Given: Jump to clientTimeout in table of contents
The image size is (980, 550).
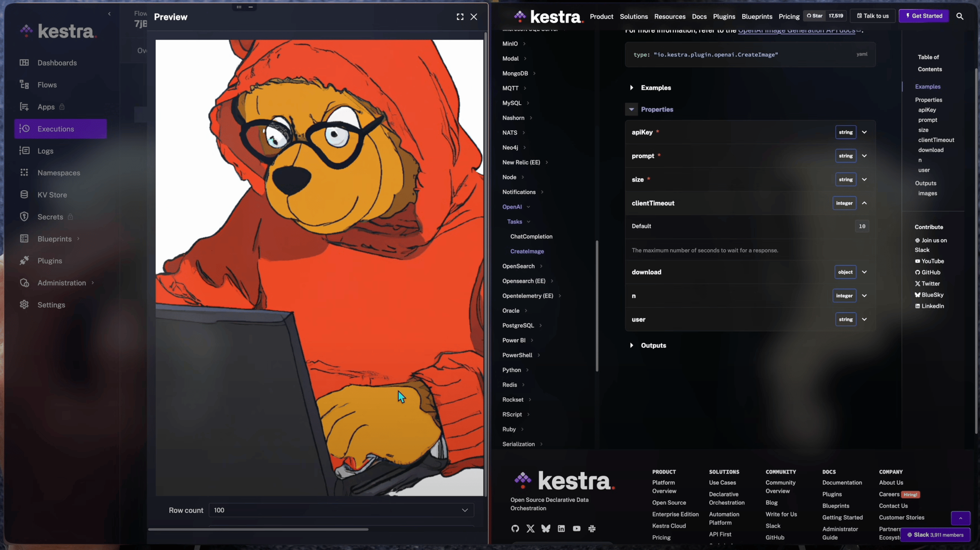Looking at the screenshot, I should pos(936,140).
